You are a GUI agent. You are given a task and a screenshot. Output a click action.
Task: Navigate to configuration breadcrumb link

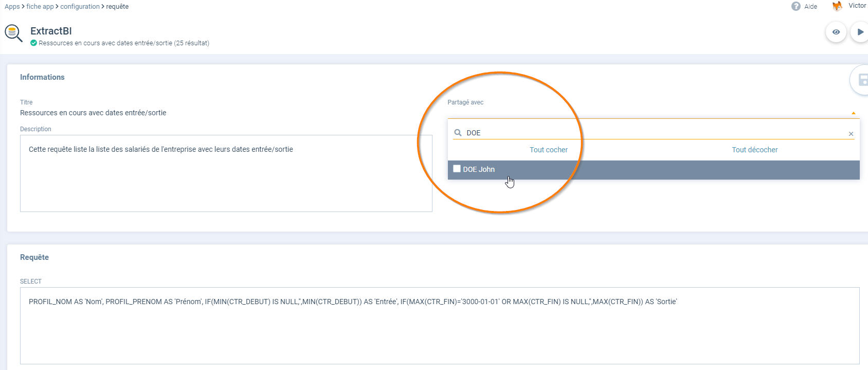point(80,7)
